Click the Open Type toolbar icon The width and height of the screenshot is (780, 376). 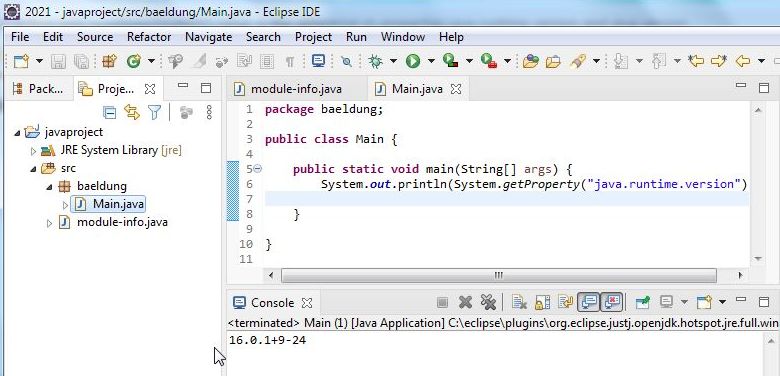[x=531, y=61]
